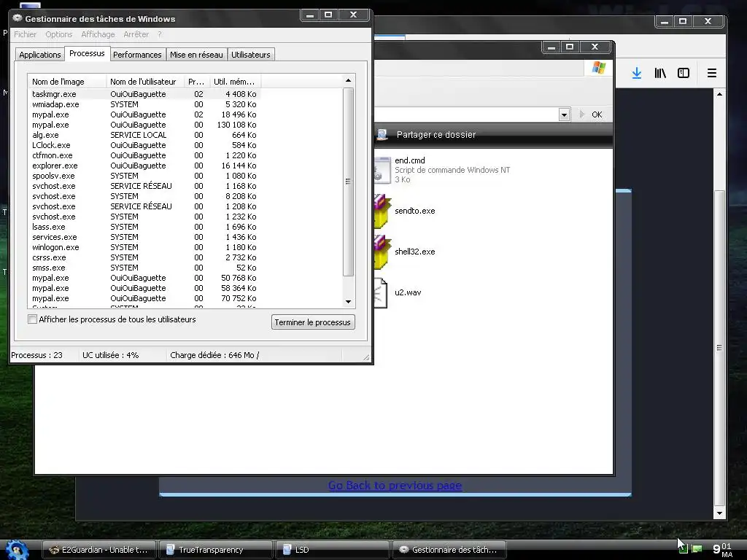Image resolution: width=747 pixels, height=560 pixels.
Task: Sort by Nom de l'image column header
Action: [x=66, y=82]
